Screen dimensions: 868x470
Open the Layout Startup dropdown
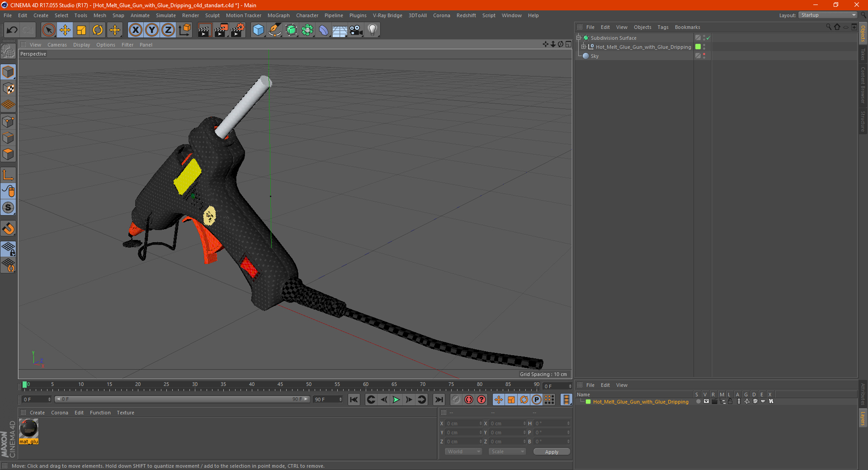click(x=828, y=15)
